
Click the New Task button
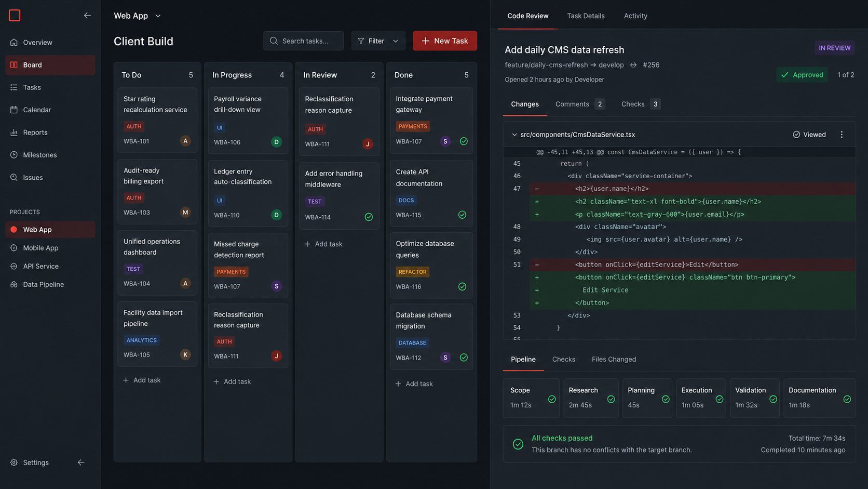[445, 41]
